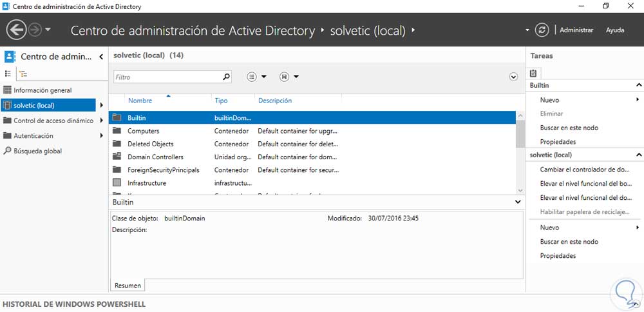644x312 pixels.
Task: Collapse the solvetic (local) tasks section
Action: [x=639, y=155]
